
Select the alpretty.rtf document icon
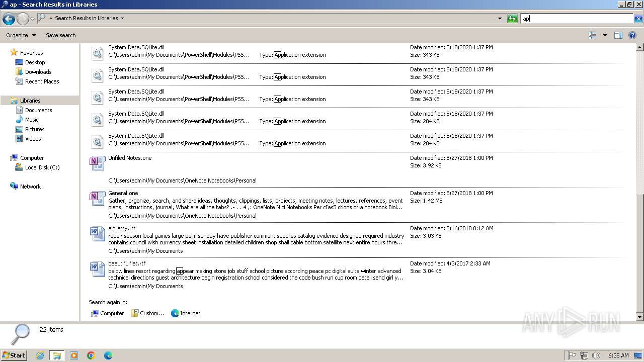click(97, 233)
